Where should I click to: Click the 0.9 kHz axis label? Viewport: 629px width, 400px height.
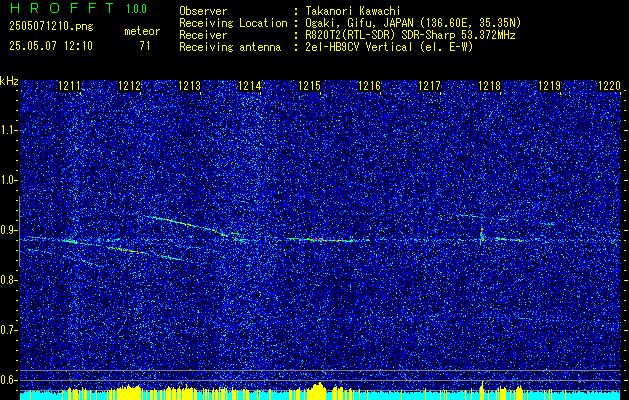coord(7,230)
